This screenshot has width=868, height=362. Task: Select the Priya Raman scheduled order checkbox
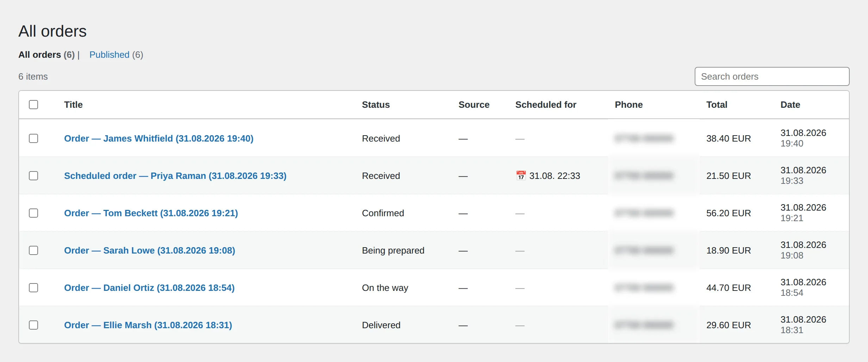[33, 176]
